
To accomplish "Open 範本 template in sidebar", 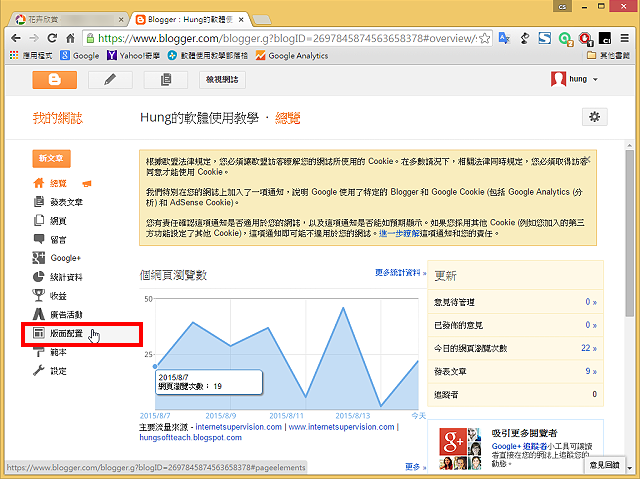I will pos(58,352).
